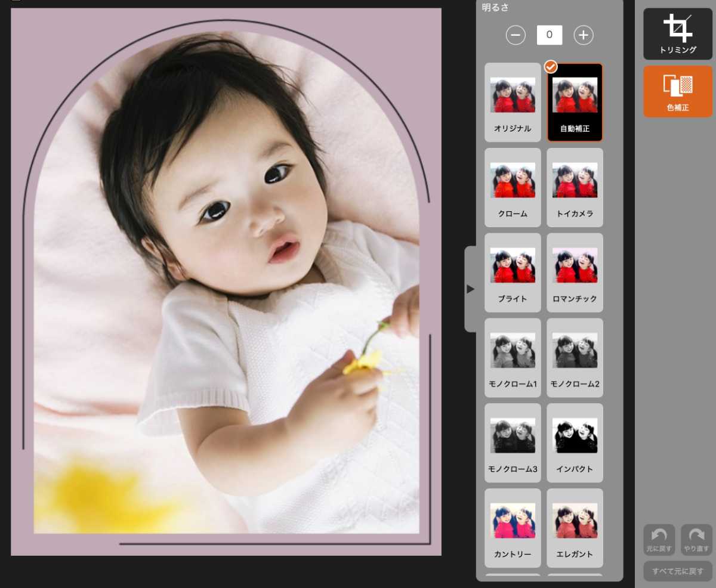Apply the モノクローム2 filter
This screenshot has height=588, width=716.
click(575, 358)
